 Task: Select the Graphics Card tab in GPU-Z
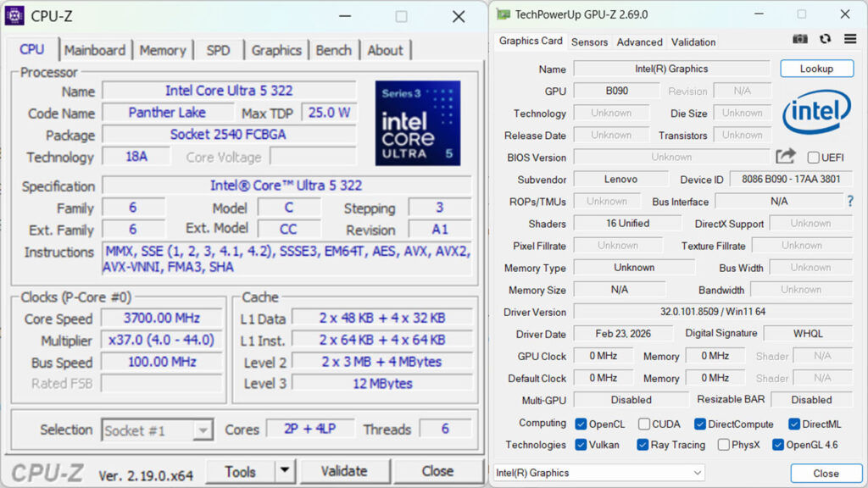[x=531, y=41]
